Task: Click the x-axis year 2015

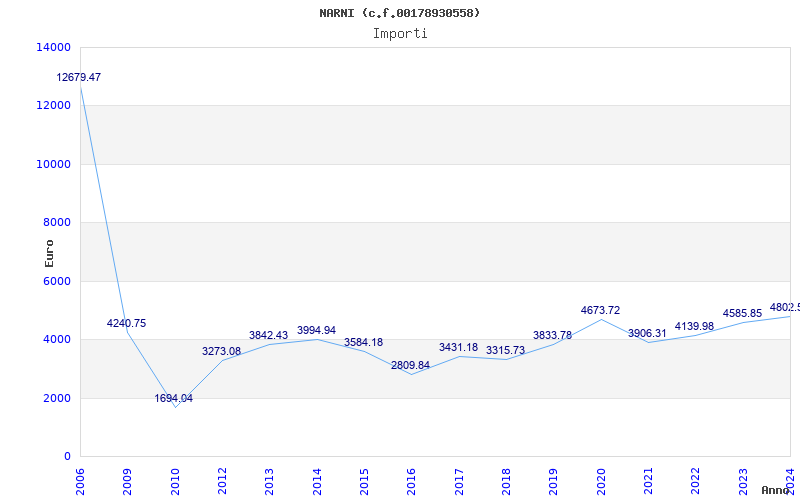Action: tap(364, 482)
